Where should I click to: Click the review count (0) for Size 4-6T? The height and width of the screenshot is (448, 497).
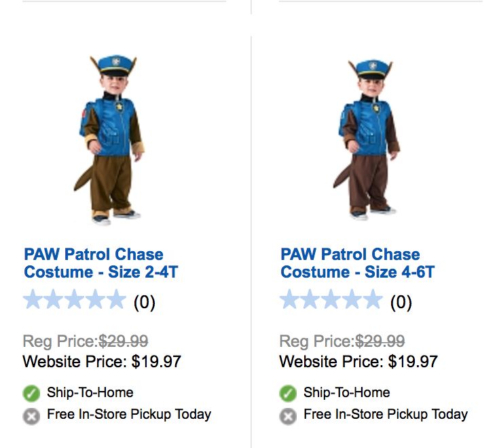click(401, 302)
